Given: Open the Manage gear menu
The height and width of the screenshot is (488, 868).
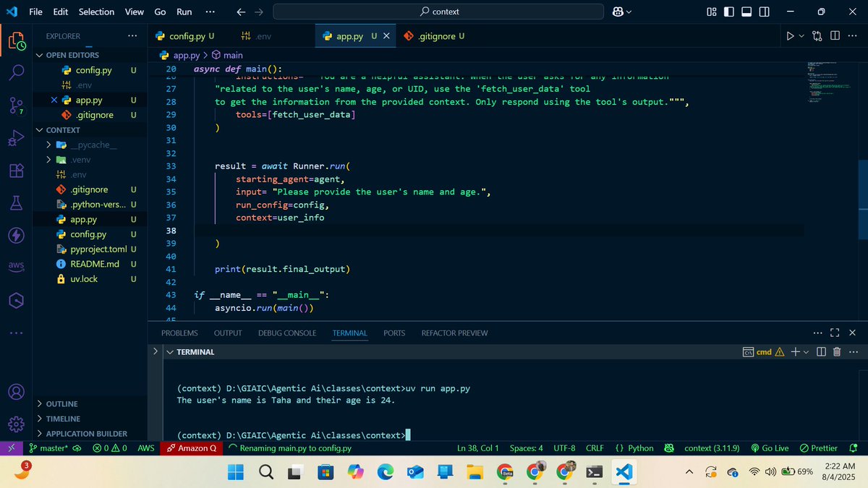Looking at the screenshot, I should tap(17, 424).
